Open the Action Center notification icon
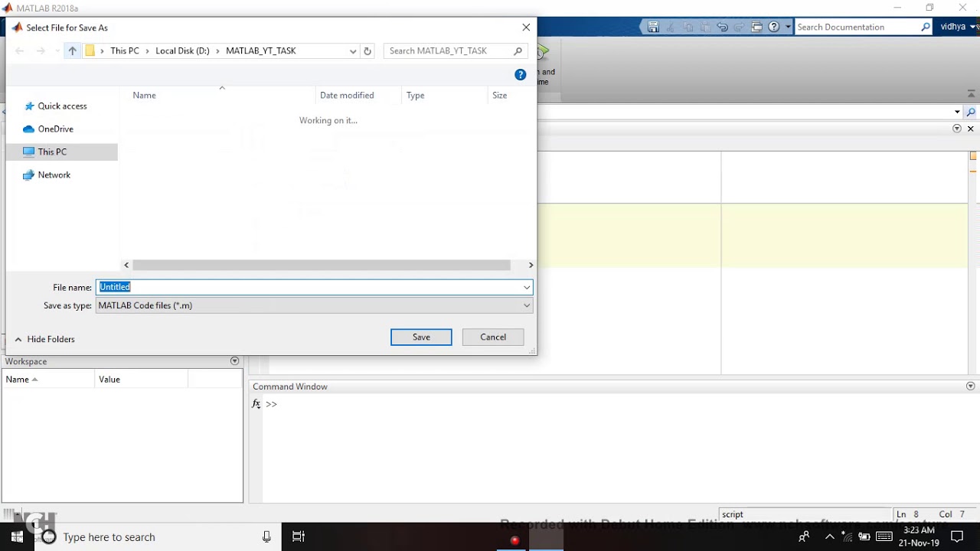 (x=957, y=537)
